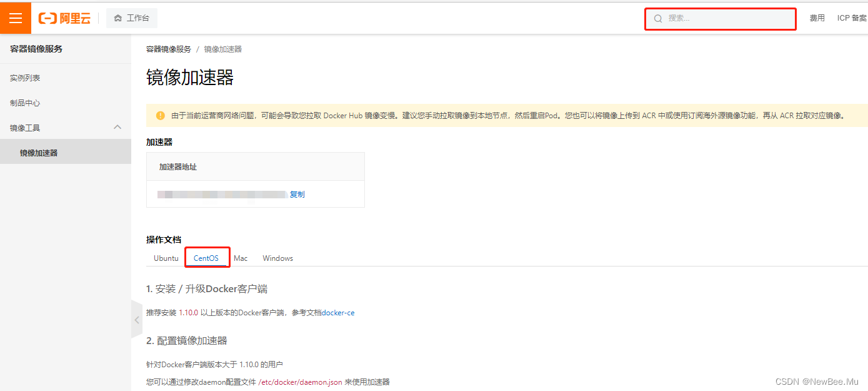Click the warning icon in the notice banner
This screenshot has height=391, width=868.
[158, 116]
